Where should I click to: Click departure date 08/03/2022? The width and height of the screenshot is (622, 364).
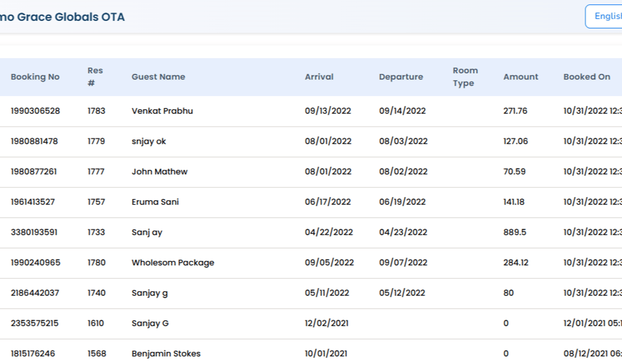pos(403,141)
